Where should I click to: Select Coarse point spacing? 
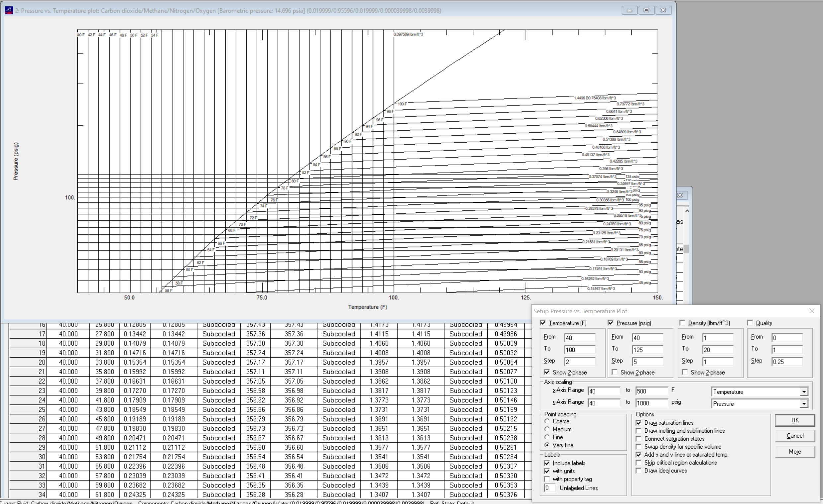[547, 421]
